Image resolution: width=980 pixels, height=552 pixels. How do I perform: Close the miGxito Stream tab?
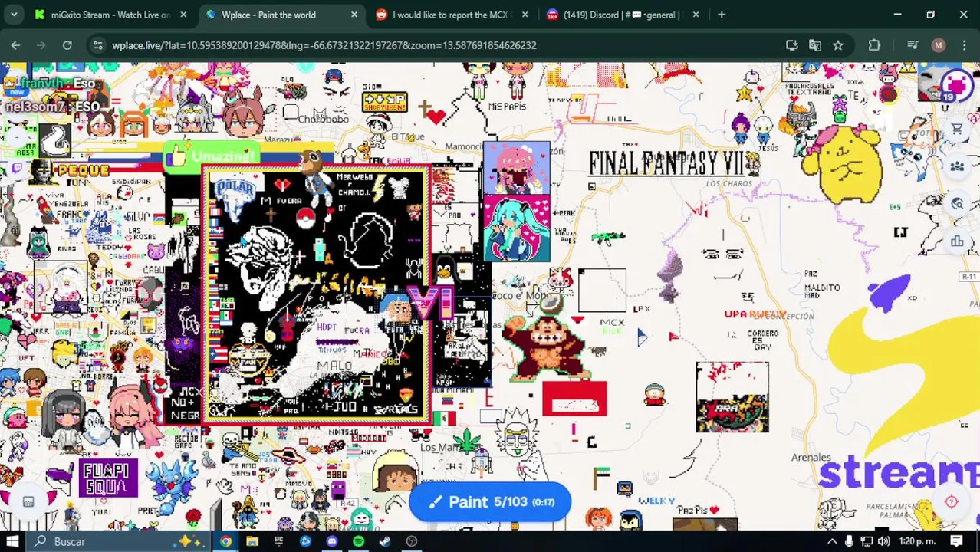[x=183, y=15]
